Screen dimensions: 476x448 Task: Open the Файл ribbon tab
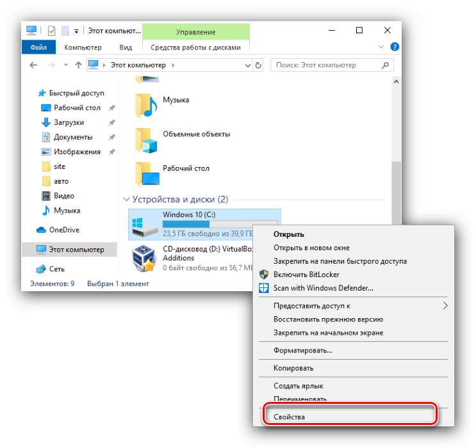(38, 47)
